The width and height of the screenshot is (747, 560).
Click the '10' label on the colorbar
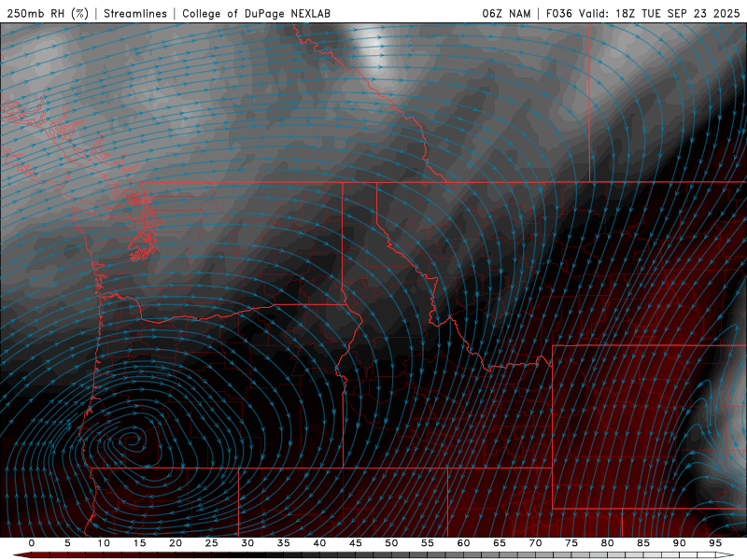point(104,543)
